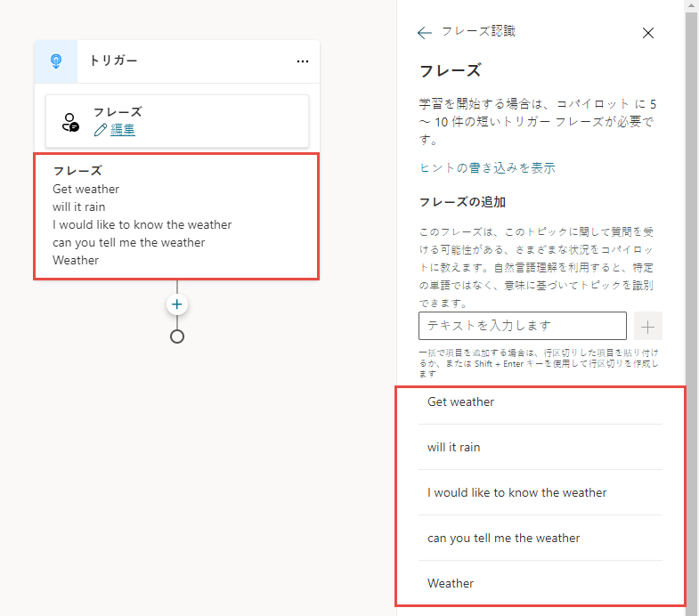699x616 pixels.
Task: Click the trigger node lightbulb icon
Action: (x=56, y=61)
